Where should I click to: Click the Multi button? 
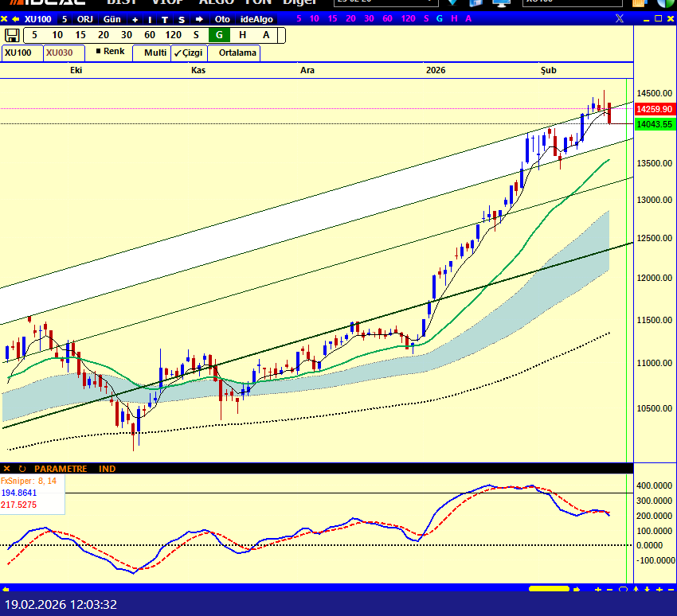[x=152, y=53]
